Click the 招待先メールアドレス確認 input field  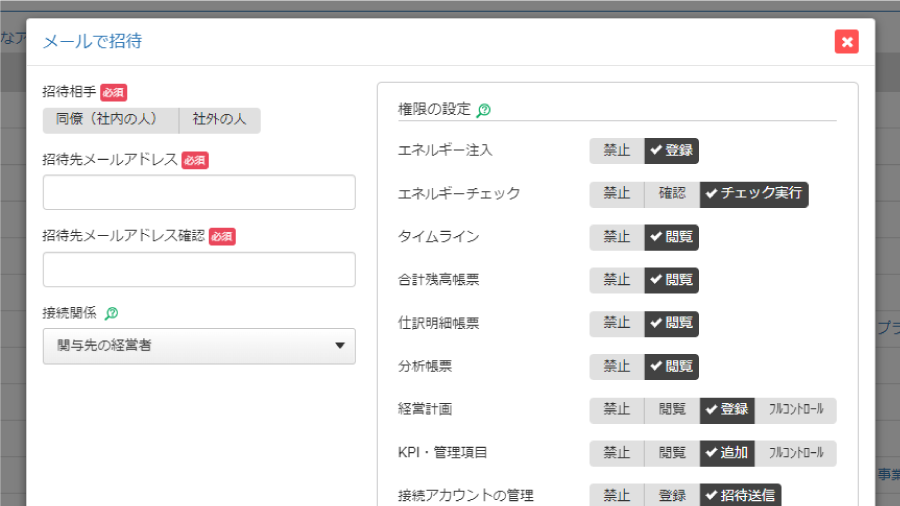(199, 269)
